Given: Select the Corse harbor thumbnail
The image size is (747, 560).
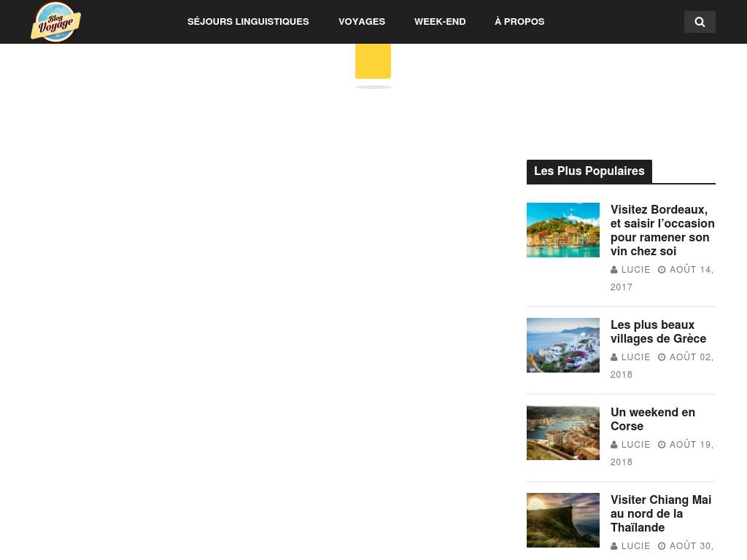Looking at the screenshot, I should pos(563,432).
